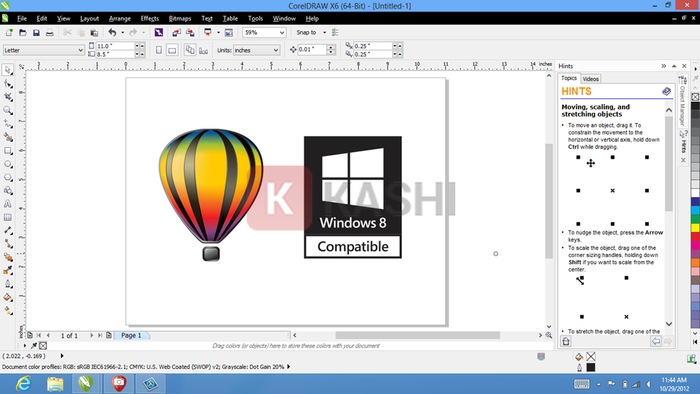Image resolution: width=700 pixels, height=394 pixels.
Task: Select the Blend tool
Action: coord(8,257)
